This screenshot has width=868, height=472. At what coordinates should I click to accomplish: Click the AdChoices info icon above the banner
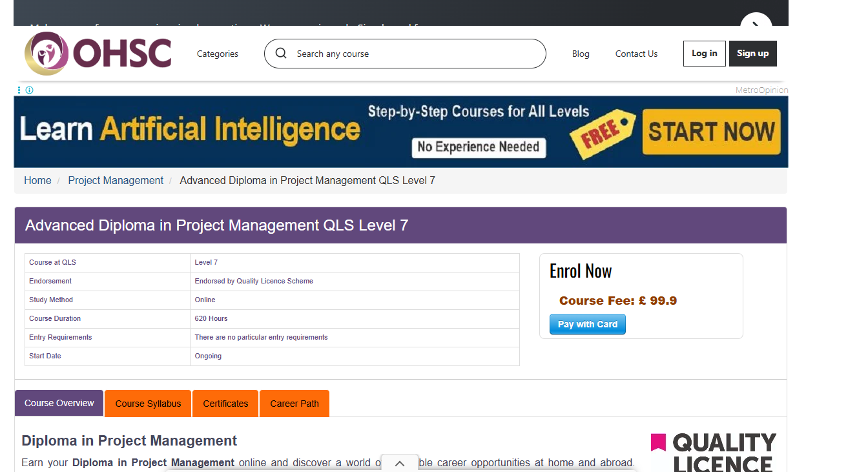click(29, 90)
